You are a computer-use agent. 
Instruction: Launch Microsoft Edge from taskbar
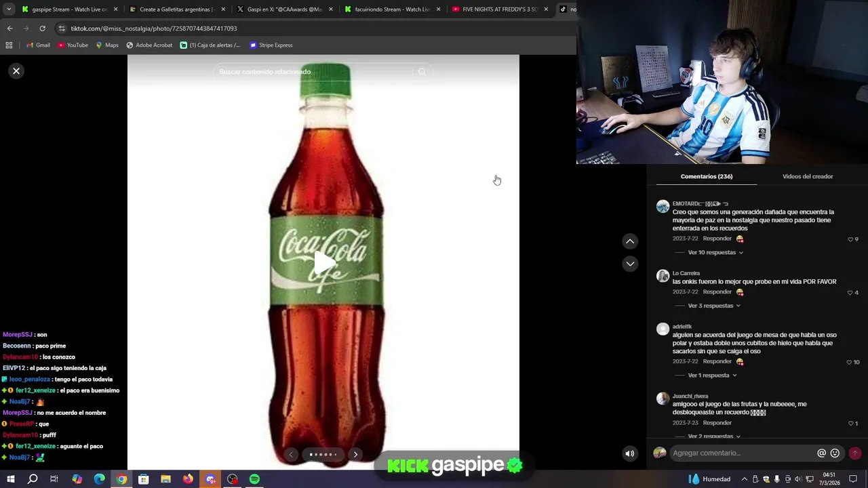click(x=99, y=479)
